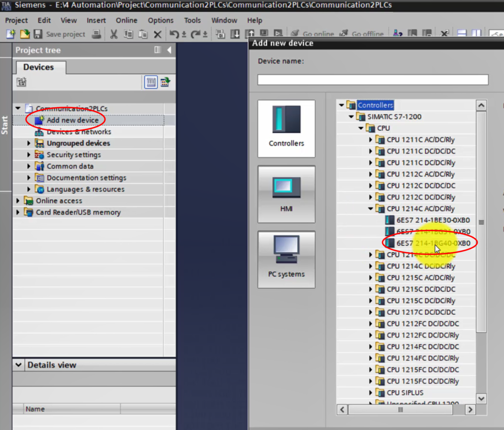Image resolution: width=504 pixels, height=430 pixels.
Task: Click the Cut scissors icon
Action: [x=114, y=34]
